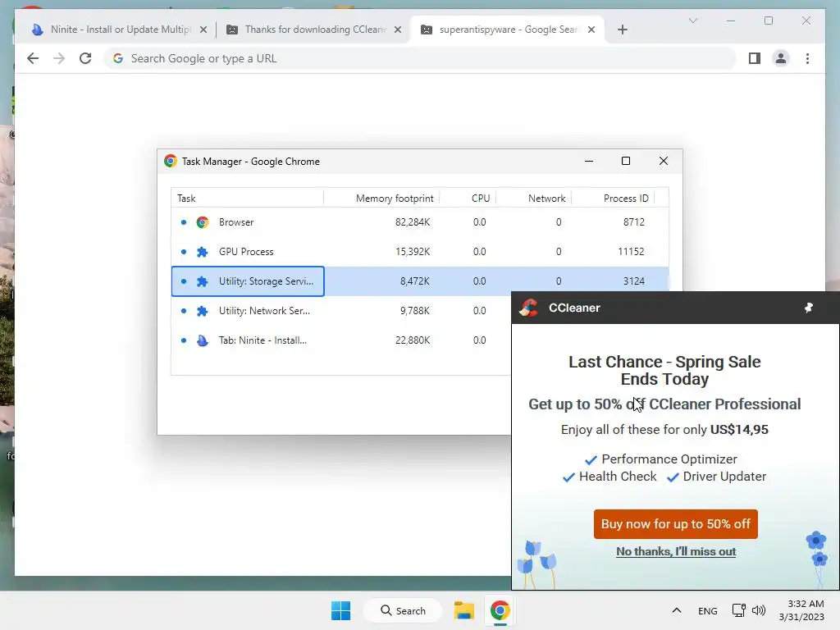Switch to superantispyware Google Search tab
The width and height of the screenshot is (840, 630).
click(x=507, y=30)
